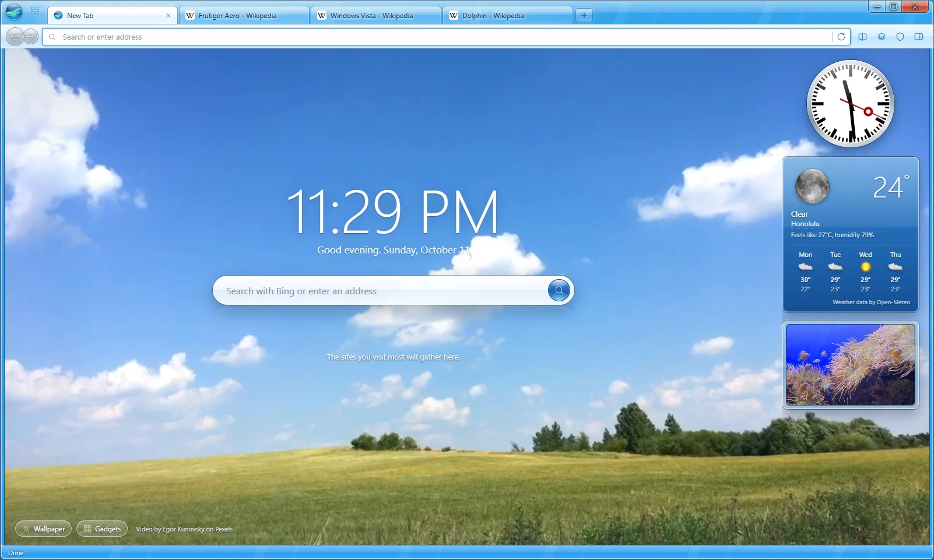The width and height of the screenshot is (934, 560).
Task: Toggle the sidebar panel icon
Action: coord(919,37)
